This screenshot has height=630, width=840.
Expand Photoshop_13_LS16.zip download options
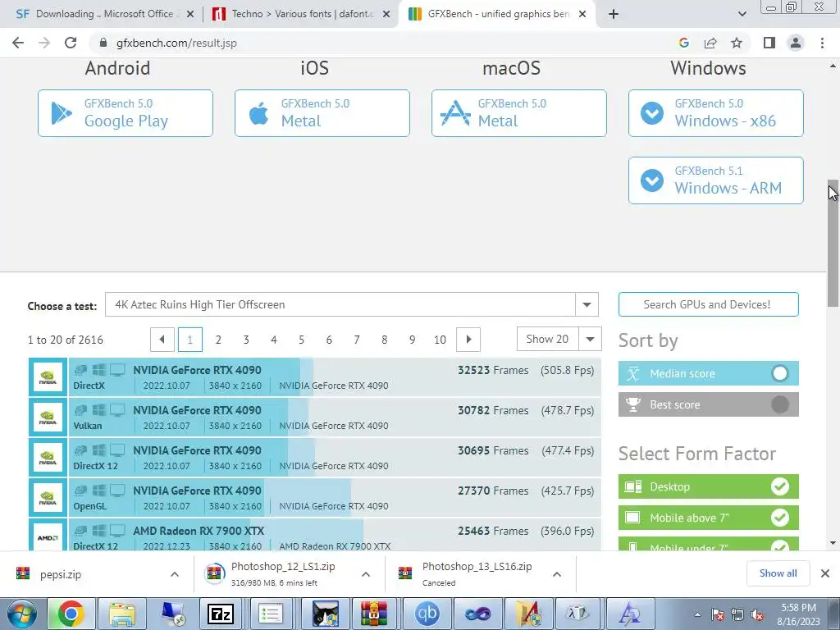[557, 574]
